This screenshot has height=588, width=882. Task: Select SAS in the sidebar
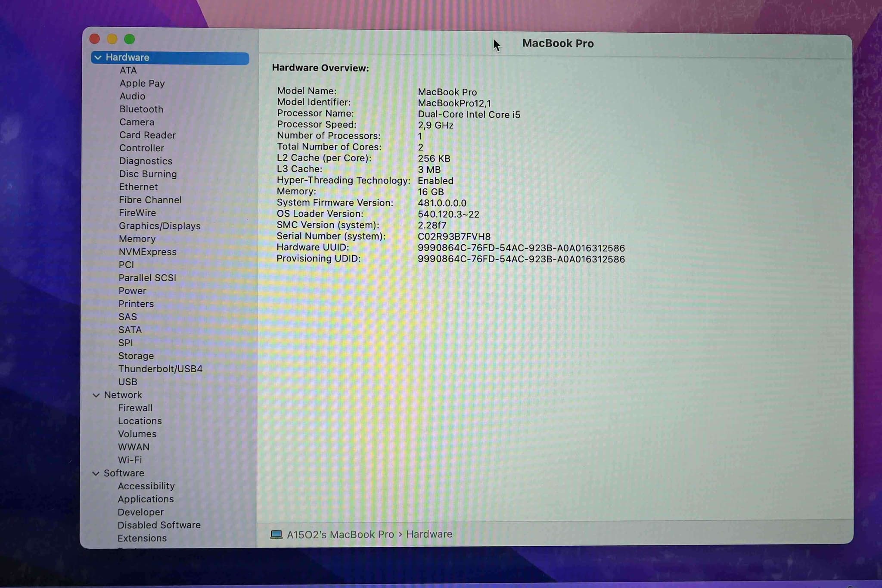point(127,317)
